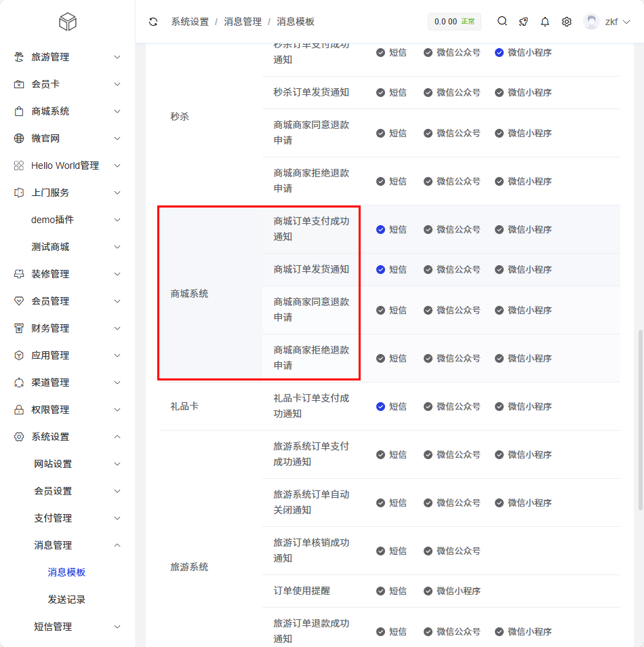Click the settings gear icon in the header

click(567, 22)
